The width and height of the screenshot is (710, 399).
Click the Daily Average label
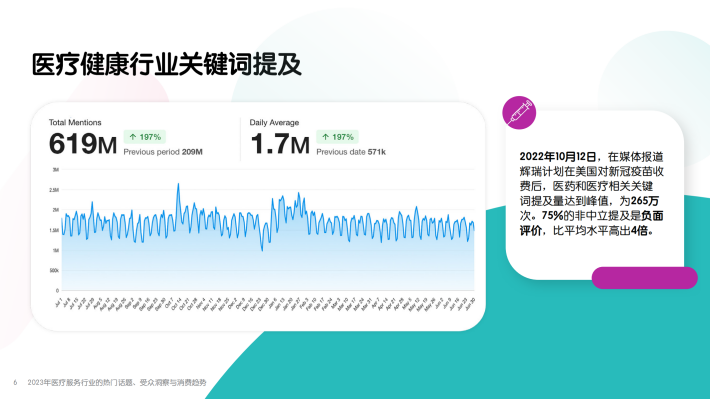point(274,122)
